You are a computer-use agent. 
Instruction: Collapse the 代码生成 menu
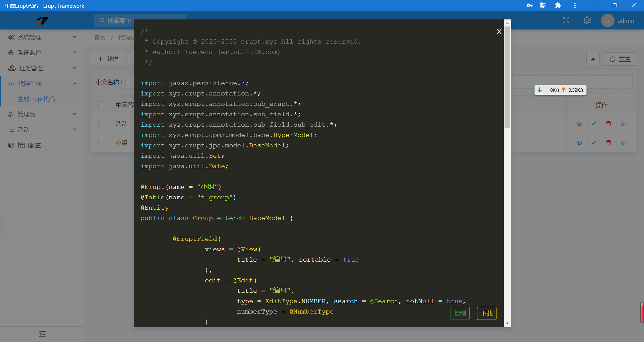coord(42,83)
